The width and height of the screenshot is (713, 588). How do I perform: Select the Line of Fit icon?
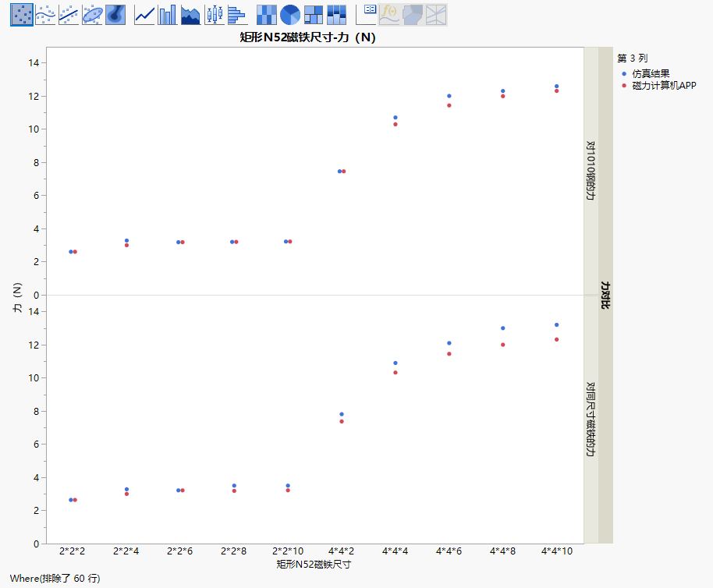[x=69, y=14]
